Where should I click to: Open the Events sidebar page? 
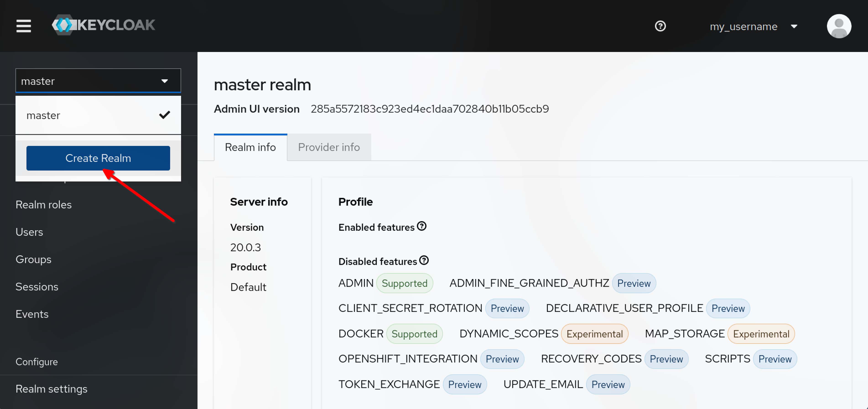tap(32, 314)
